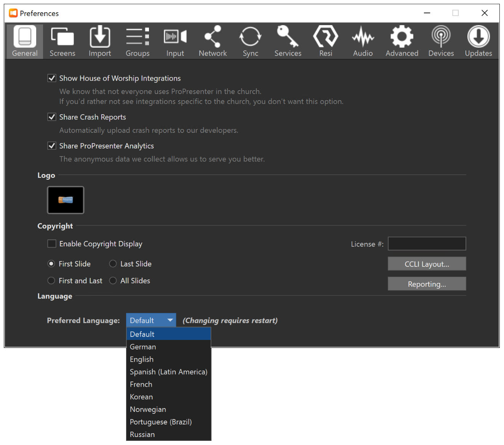
Task: Pick German from the language list
Action: (x=169, y=347)
